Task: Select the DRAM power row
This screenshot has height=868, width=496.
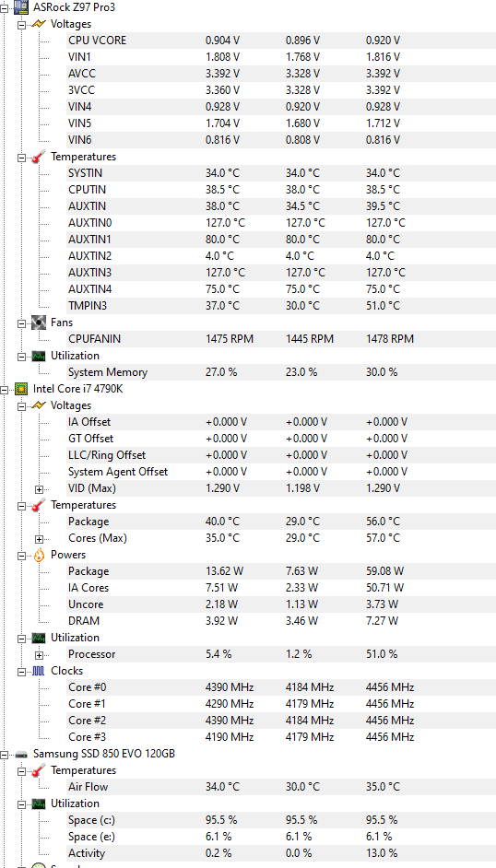Action: (280, 621)
